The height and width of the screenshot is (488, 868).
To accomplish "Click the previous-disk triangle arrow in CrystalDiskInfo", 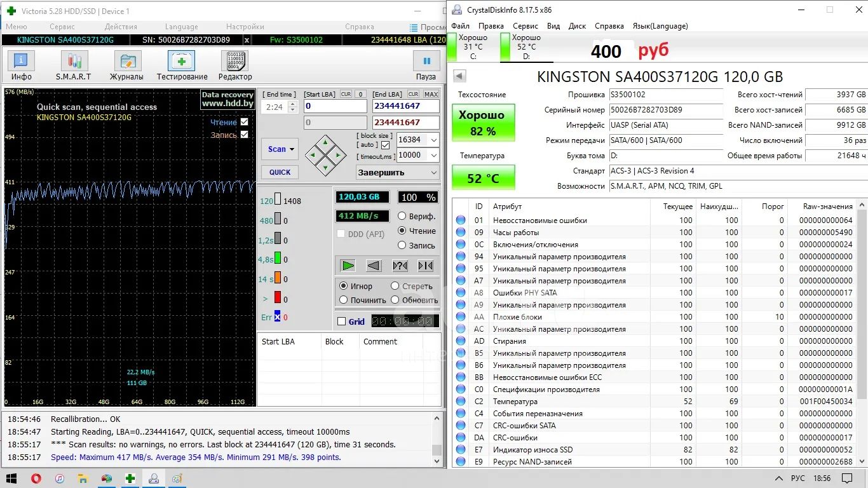I will [x=459, y=77].
